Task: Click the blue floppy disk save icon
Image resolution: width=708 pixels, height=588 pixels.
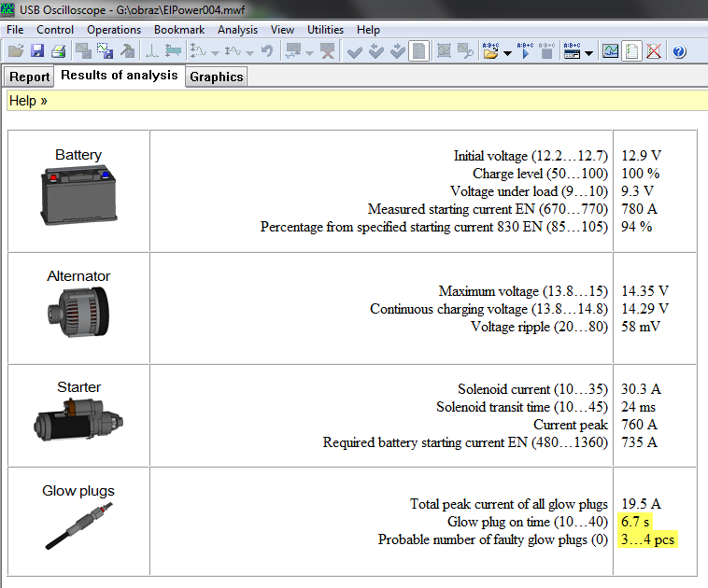Action: [37, 51]
